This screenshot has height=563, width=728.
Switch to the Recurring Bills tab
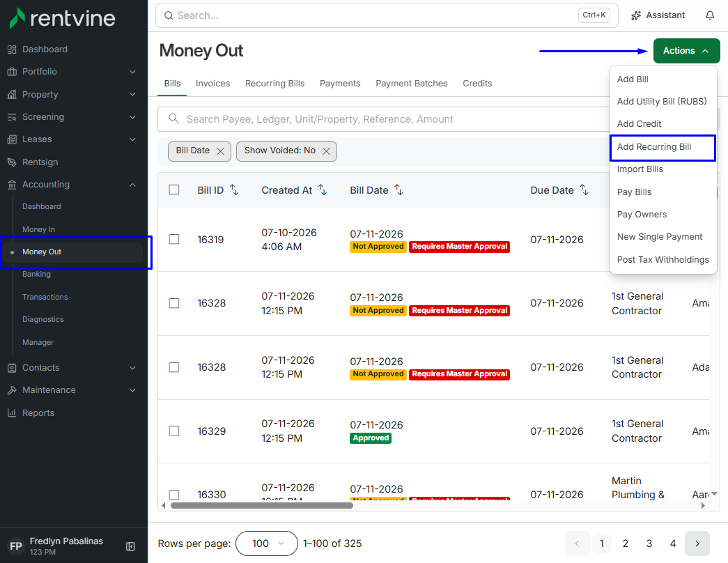coord(275,84)
